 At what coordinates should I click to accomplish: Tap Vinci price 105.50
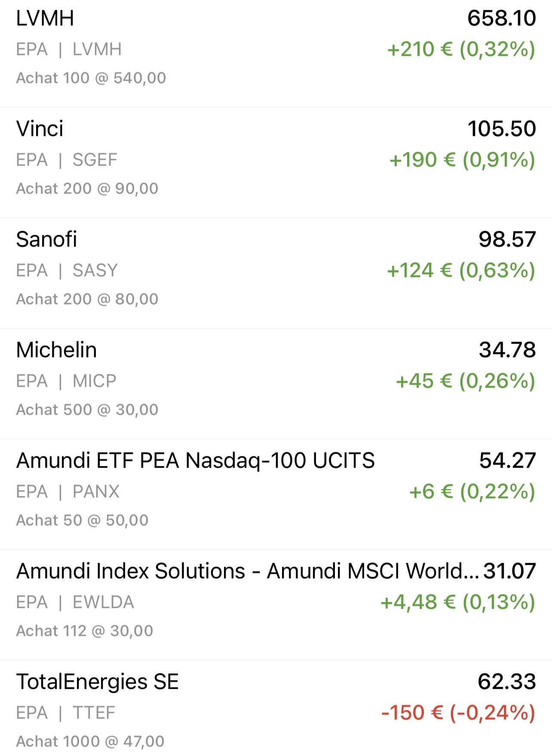click(501, 129)
